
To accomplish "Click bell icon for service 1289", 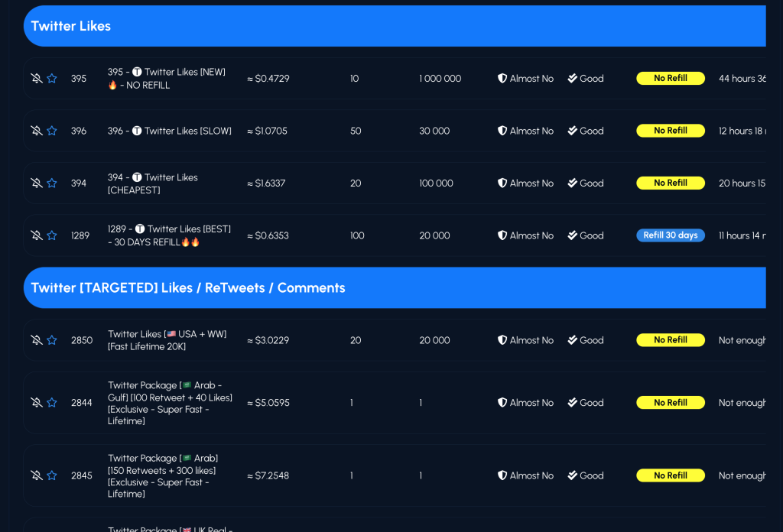I will click(37, 235).
